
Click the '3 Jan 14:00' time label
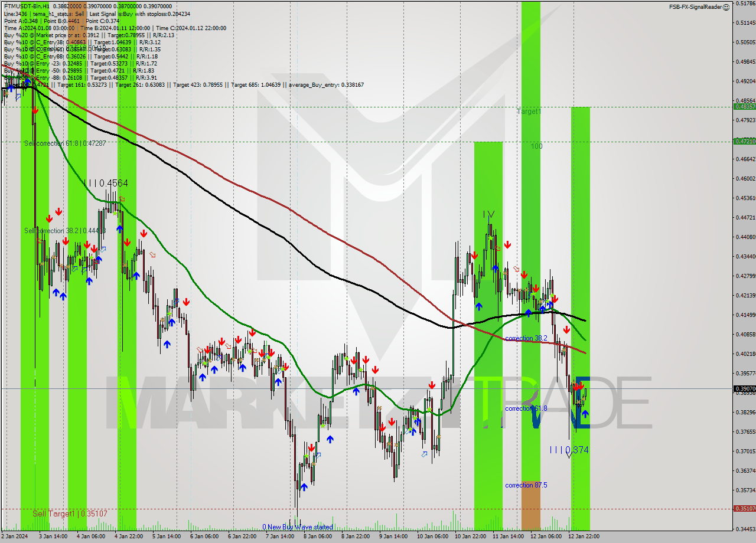53,537
